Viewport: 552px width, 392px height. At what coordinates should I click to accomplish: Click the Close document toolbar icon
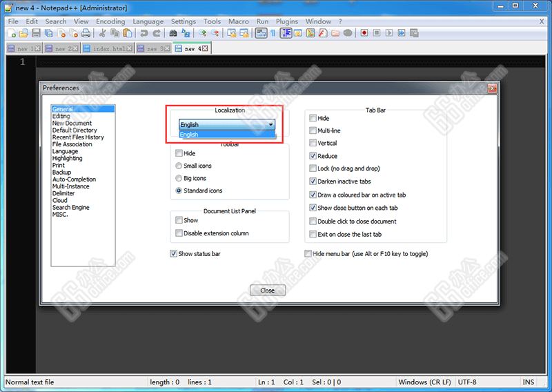click(x=61, y=33)
